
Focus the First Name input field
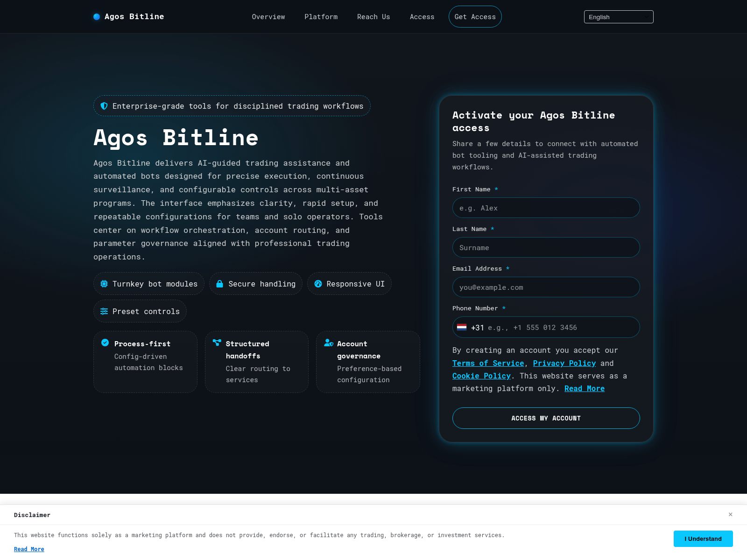tap(546, 208)
